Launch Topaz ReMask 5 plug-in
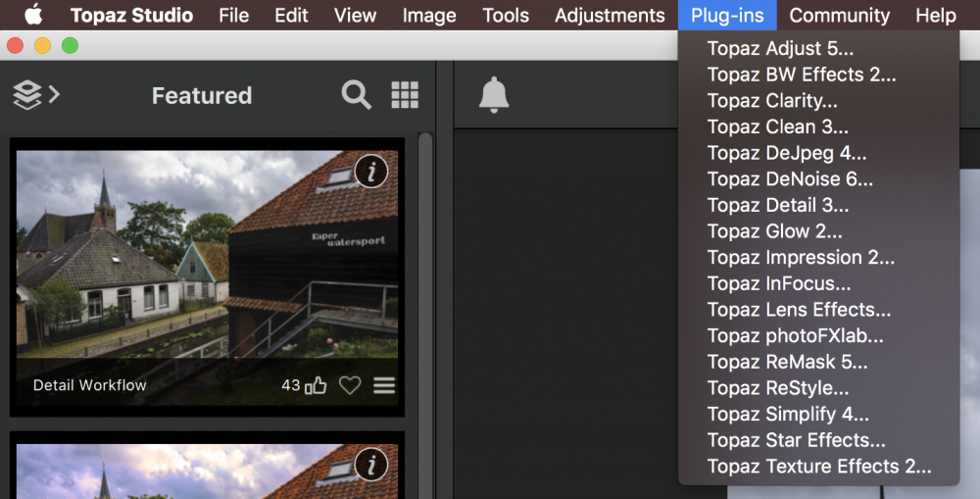The image size is (980, 499). 818,362
